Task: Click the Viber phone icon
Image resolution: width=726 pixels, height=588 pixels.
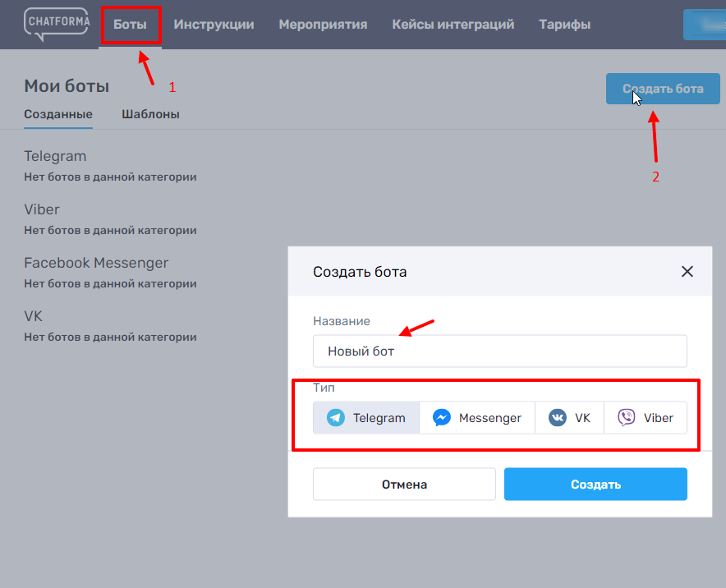Action: click(x=627, y=418)
